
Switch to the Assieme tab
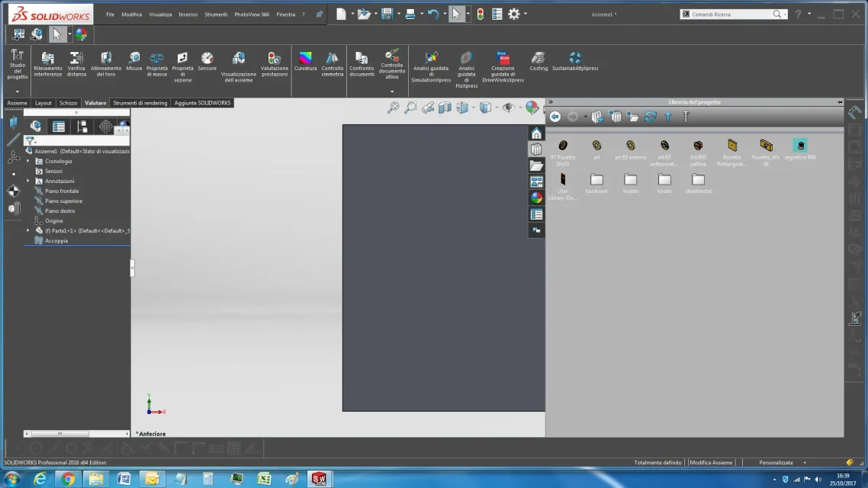[17, 103]
